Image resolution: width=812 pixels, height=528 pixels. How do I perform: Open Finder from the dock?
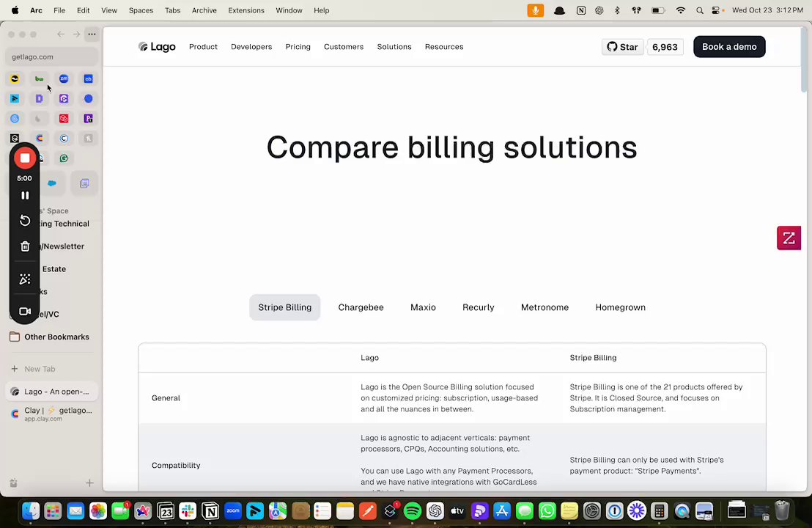pyautogui.click(x=31, y=511)
